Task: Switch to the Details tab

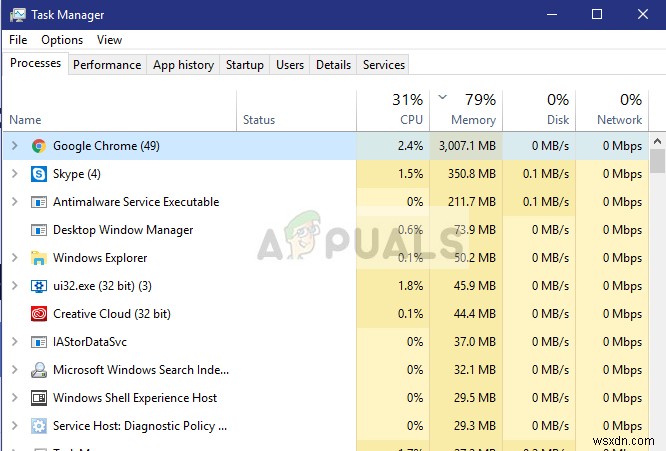Action: [x=333, y=65]
